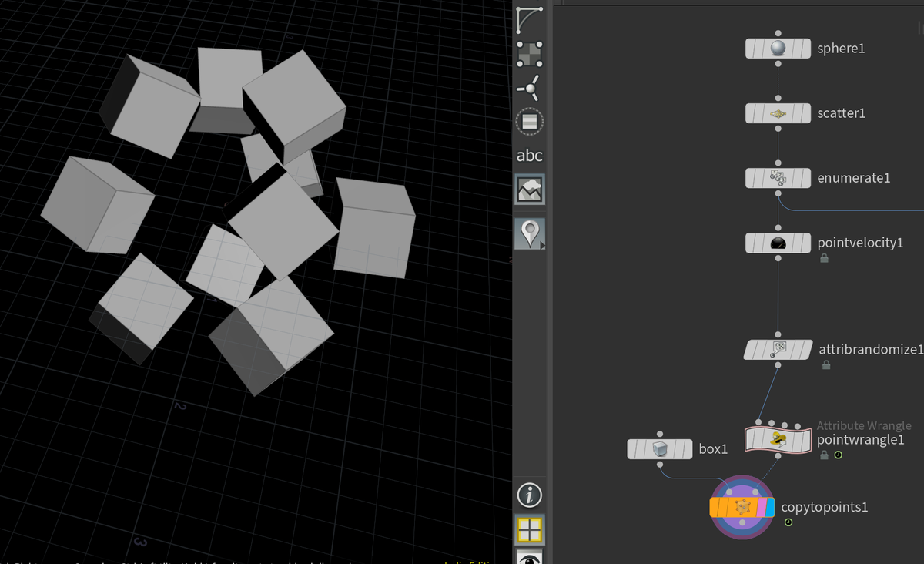Select the pointwrangle1 hat node icon
The width and height of the screenshot is (924, 564).
point(778,440)
